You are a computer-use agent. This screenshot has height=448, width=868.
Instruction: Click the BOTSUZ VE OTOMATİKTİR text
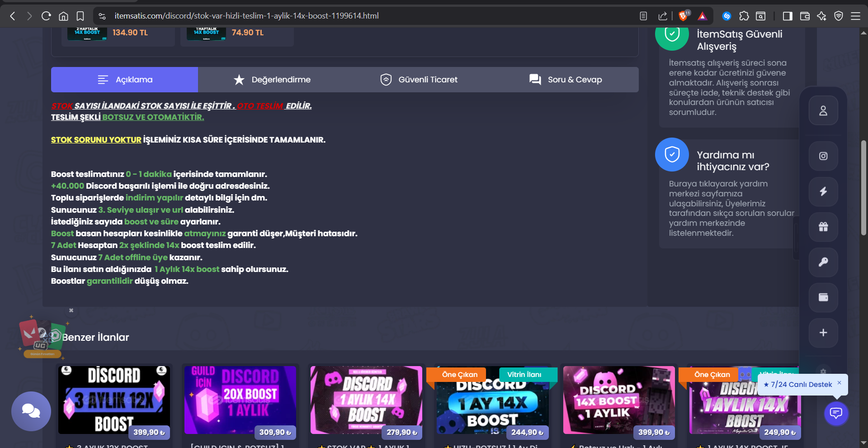tap(153, 117)
